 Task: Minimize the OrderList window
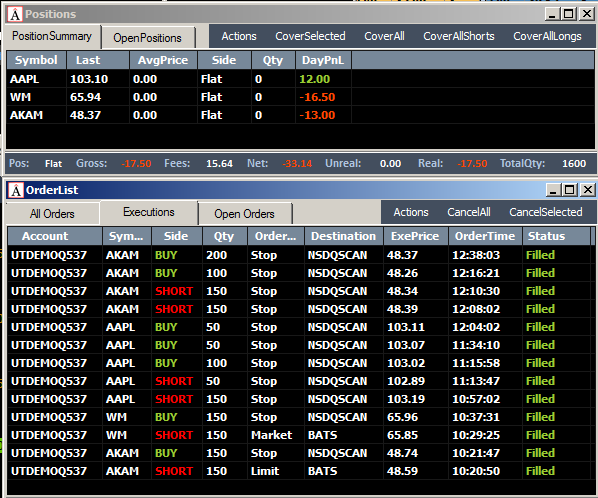point(553,190)
